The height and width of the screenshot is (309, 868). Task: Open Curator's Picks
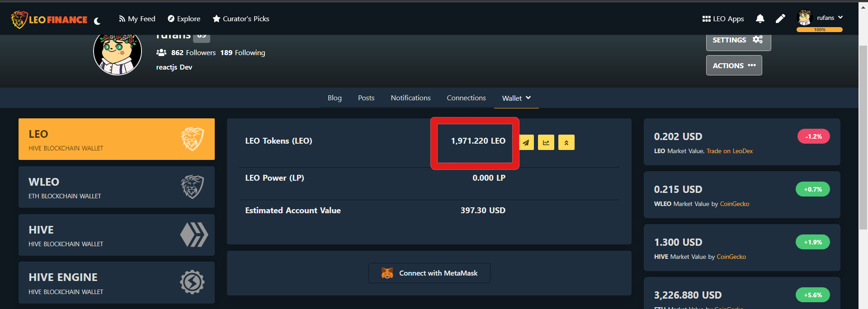(241, 19)
